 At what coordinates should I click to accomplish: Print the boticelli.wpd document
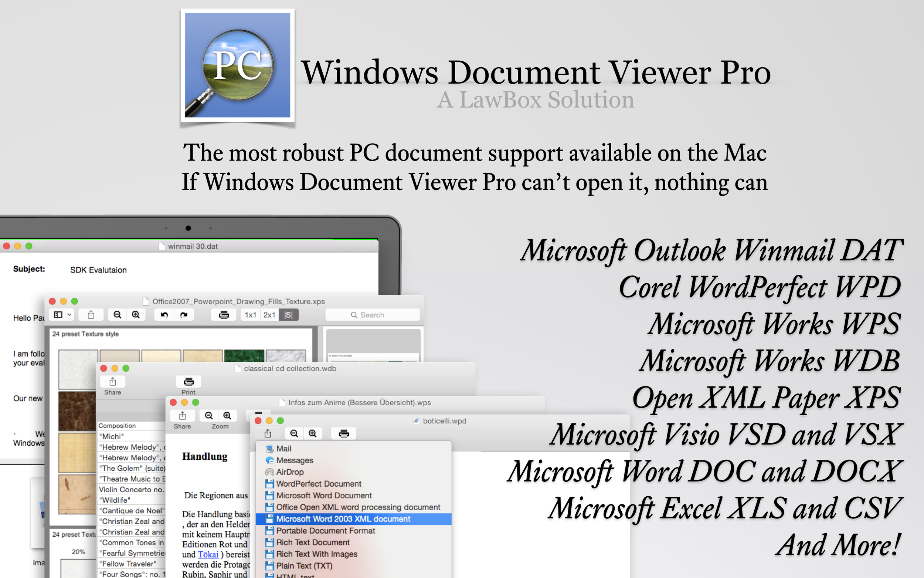(x=344, y=433)
